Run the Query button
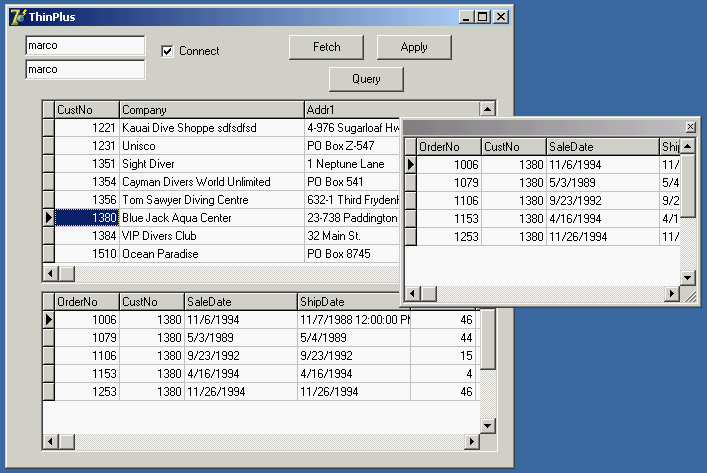This screenshot has width=707, height=473. coord(366,79)
